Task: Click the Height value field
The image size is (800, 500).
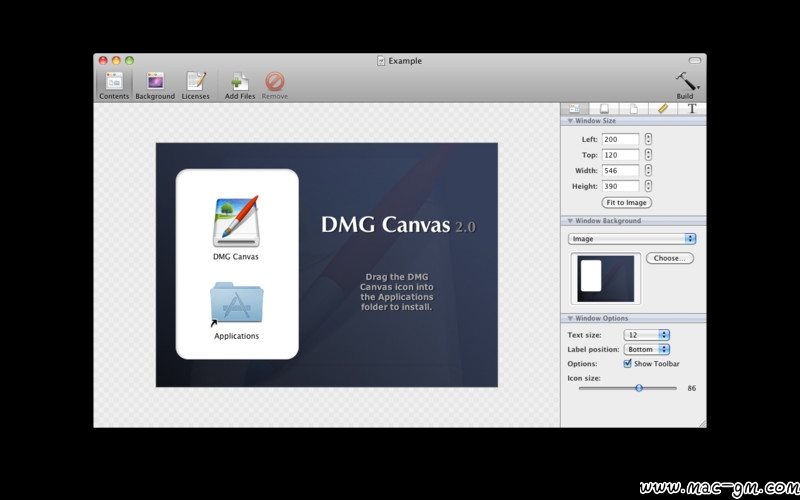Action: [620, 187]
